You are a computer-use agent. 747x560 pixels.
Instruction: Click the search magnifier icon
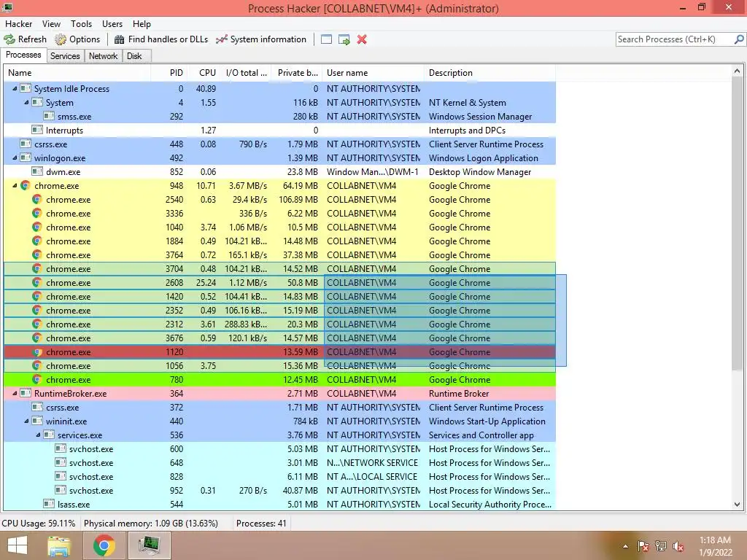(x=739, y=39)
